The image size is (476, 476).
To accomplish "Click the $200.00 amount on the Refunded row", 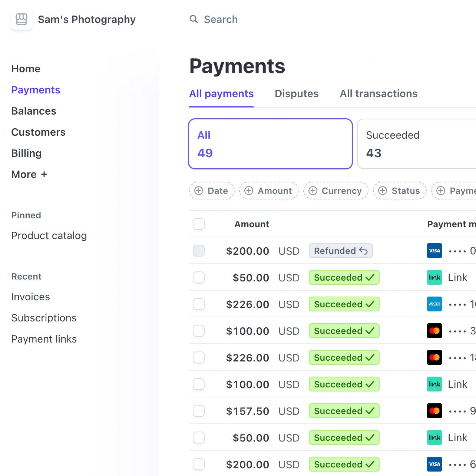I will (248, 251).
